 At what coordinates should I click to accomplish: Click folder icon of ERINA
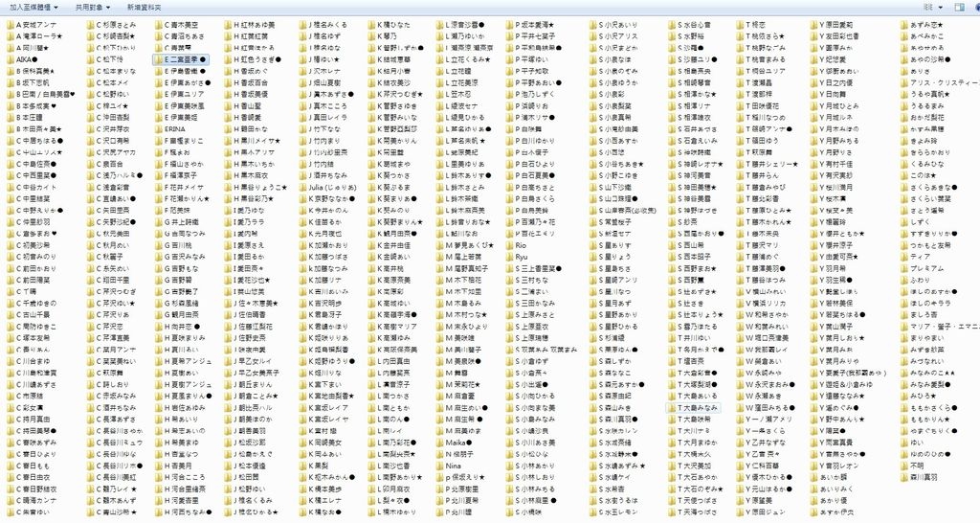coord(159,129)
